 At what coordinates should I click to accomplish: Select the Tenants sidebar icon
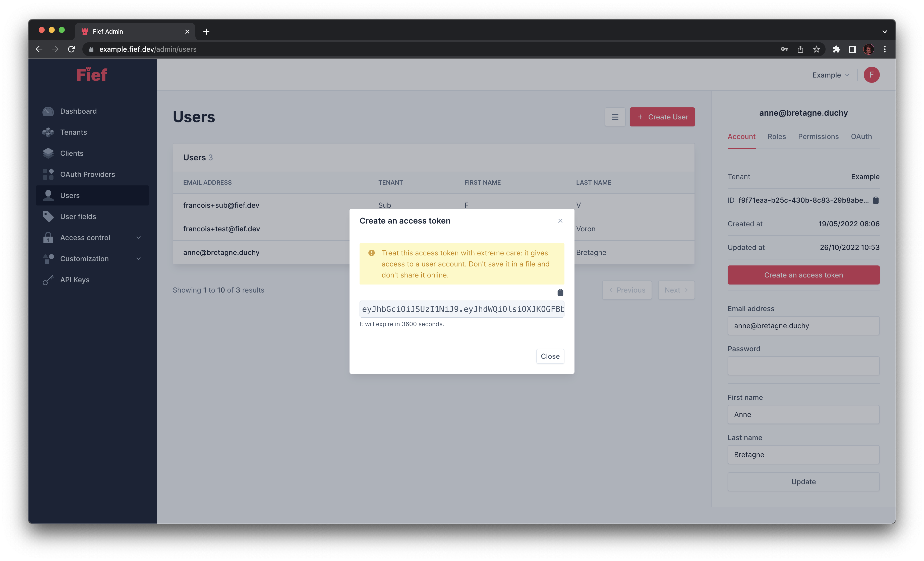48,132
